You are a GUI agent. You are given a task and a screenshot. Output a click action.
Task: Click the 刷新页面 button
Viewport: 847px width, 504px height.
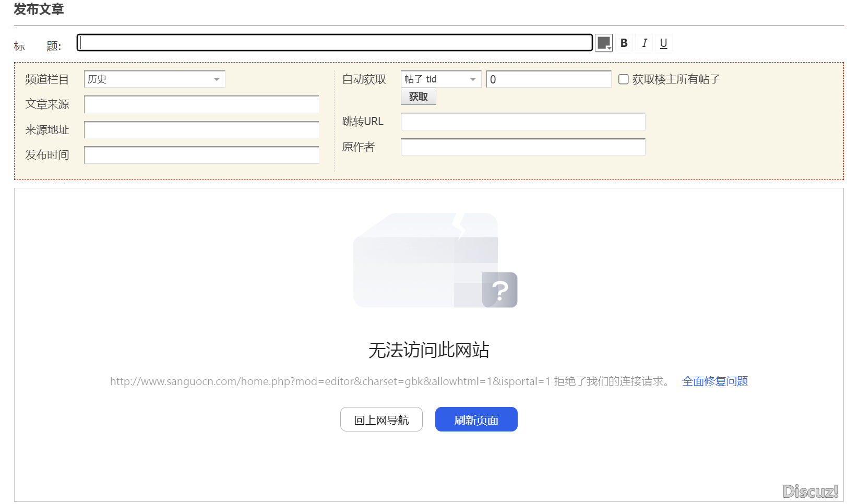coord(476,419)
